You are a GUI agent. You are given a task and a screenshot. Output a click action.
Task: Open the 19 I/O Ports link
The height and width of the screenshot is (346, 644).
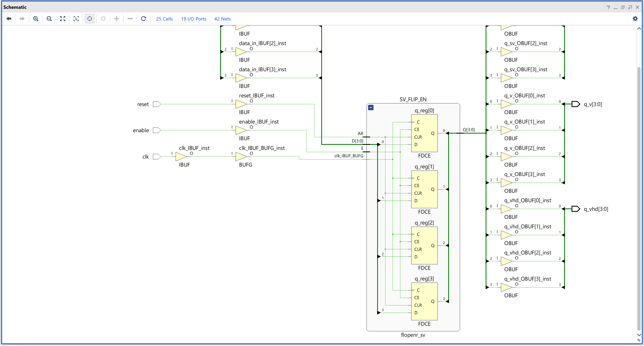point(193,19)
